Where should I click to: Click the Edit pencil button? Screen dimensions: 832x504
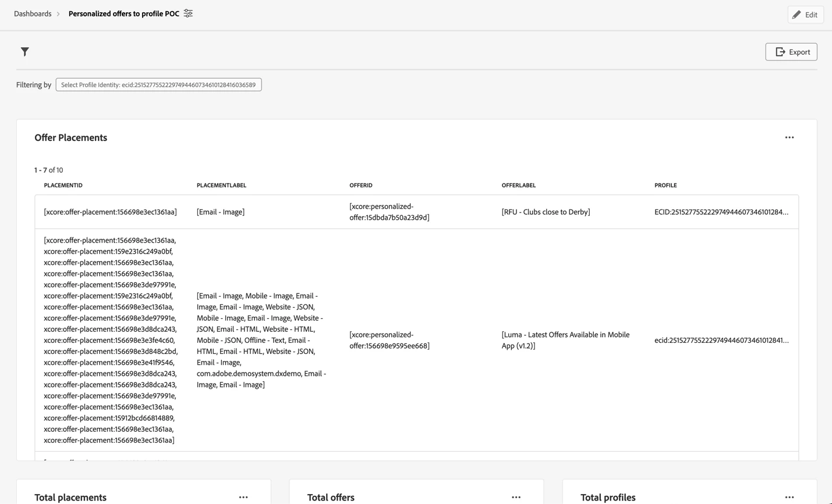click(x=805, y=15)
